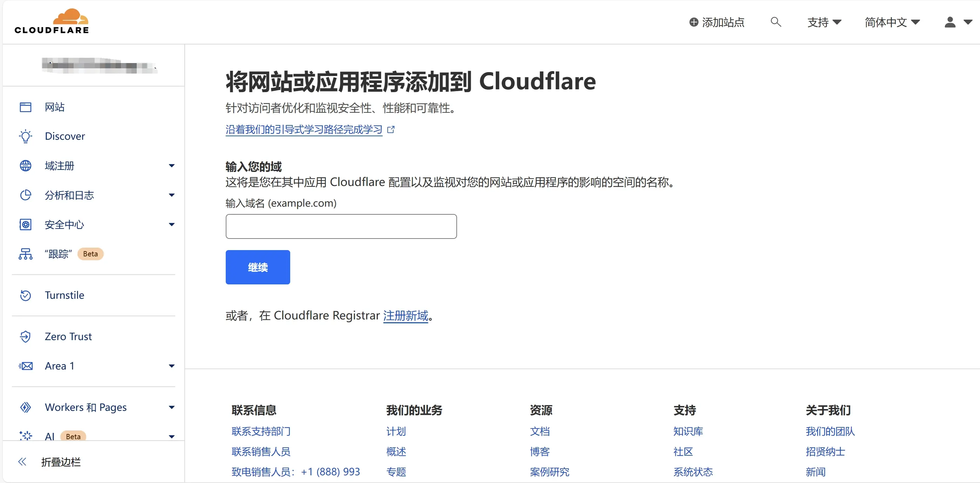980x483 pixels.
Task: Open the 计划 footer link
Action: [396, 432]
